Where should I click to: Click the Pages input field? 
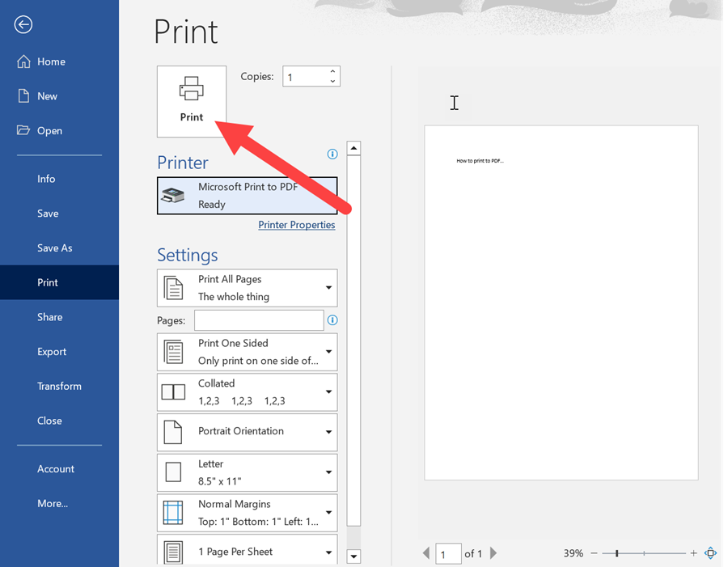click(259, 320)
